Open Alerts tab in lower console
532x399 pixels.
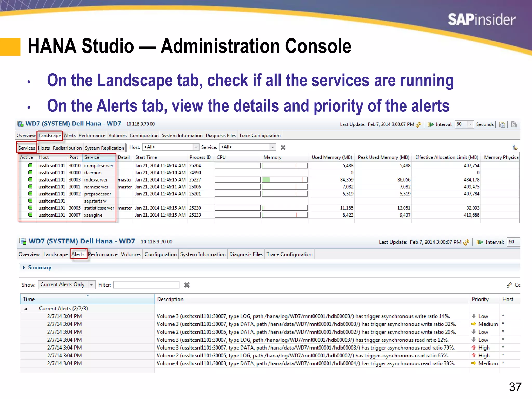(78, 254)
